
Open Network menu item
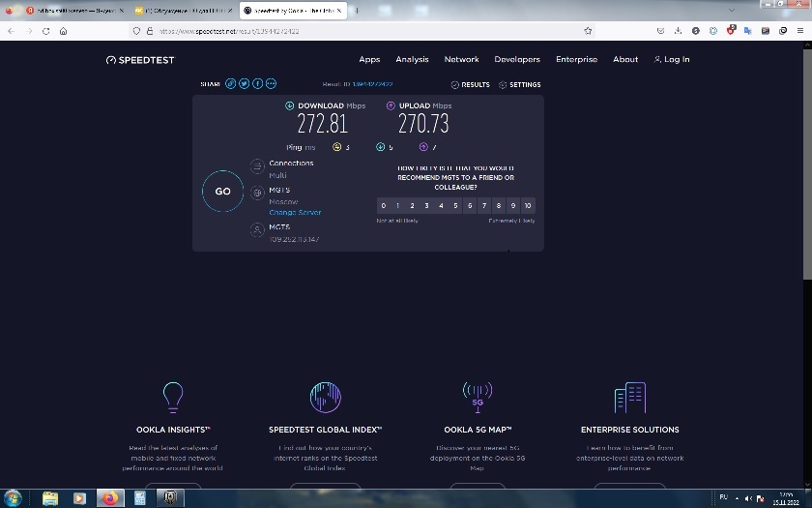[461, 59]
